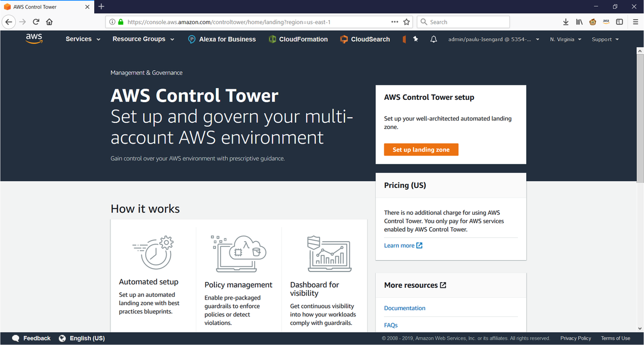Open the FAQs link
Screen dimensions: 644x345
390,325
